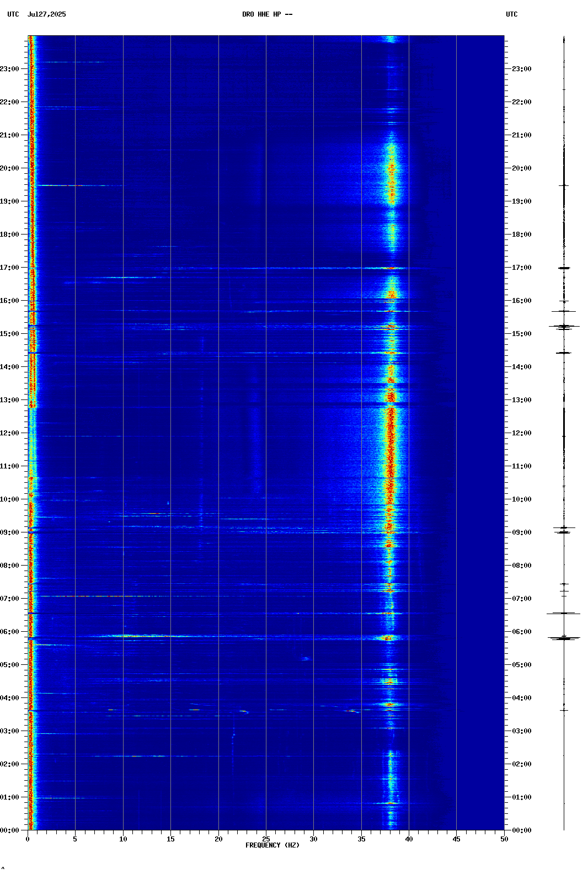Click '13:00' on the right time axis
This screenshot has height=874, width=588.
(522, 400)
